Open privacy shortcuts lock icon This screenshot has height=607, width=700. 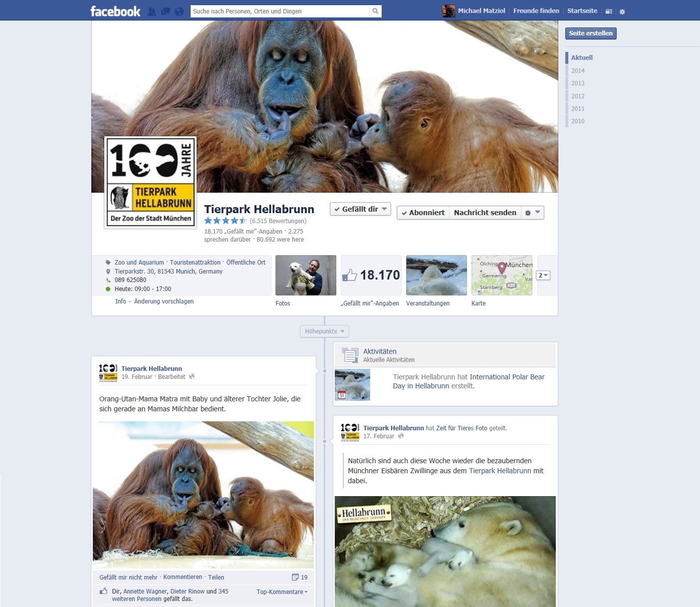point(609,11)
